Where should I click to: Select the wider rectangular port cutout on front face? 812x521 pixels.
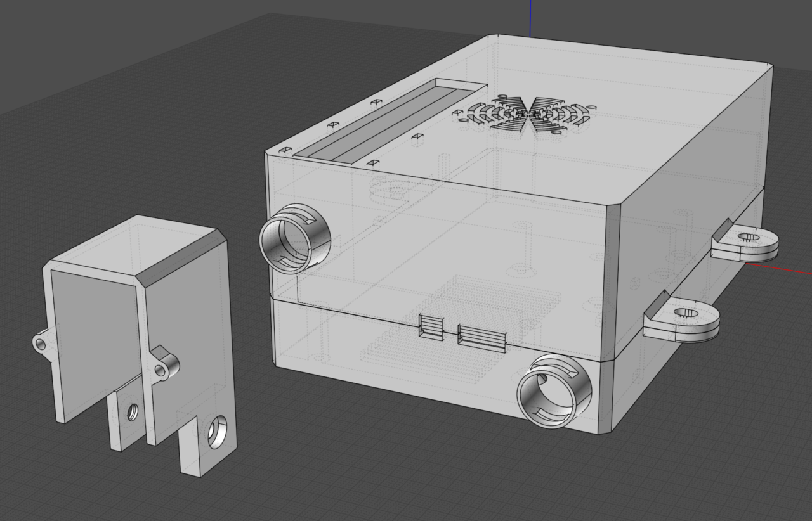pyautogui.click(x=482, y=337)
